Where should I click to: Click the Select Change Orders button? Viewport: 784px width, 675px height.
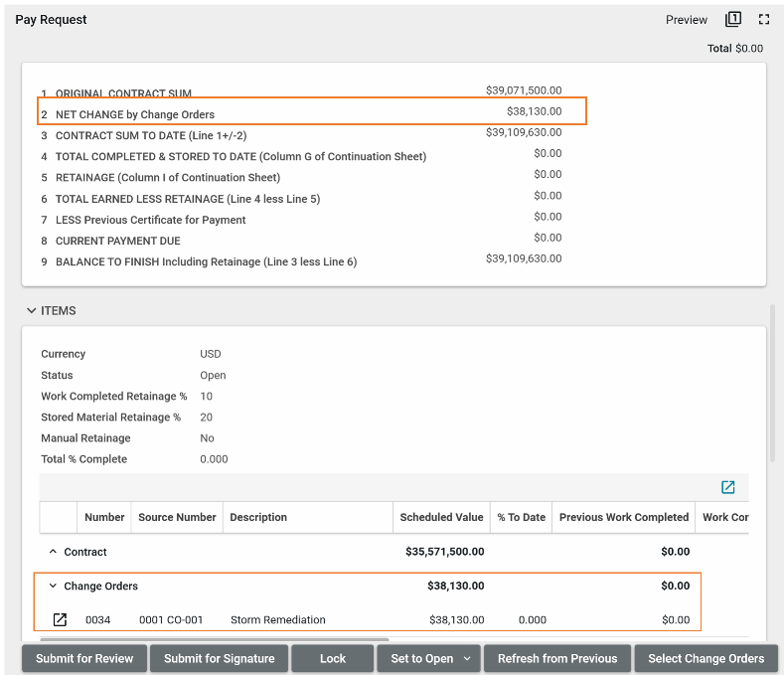[706, 658]
